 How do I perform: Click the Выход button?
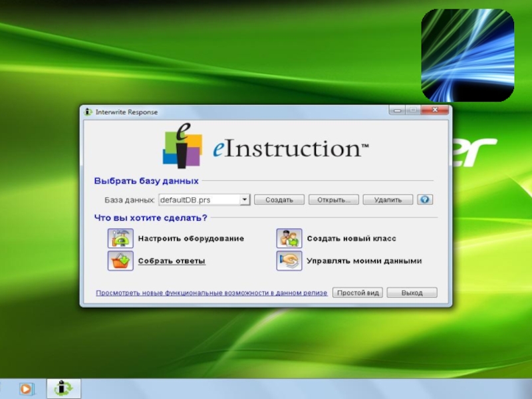click(x=412, y=293)
